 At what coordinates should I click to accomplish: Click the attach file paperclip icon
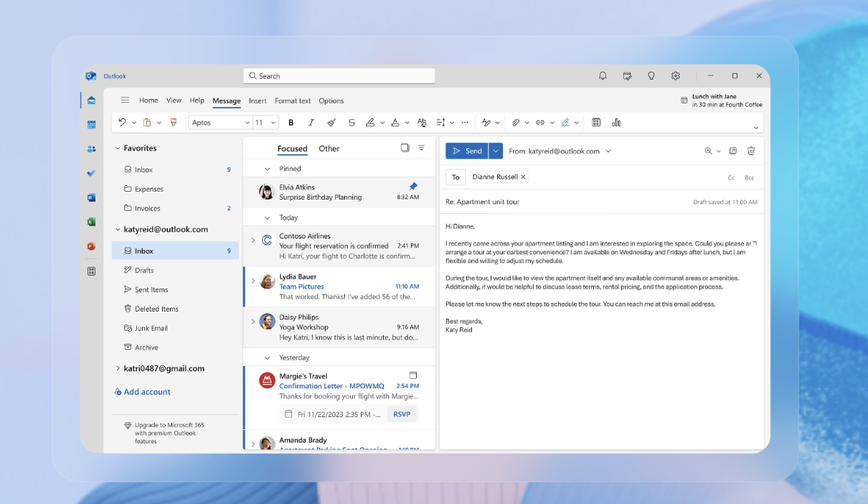click(515, 123)
